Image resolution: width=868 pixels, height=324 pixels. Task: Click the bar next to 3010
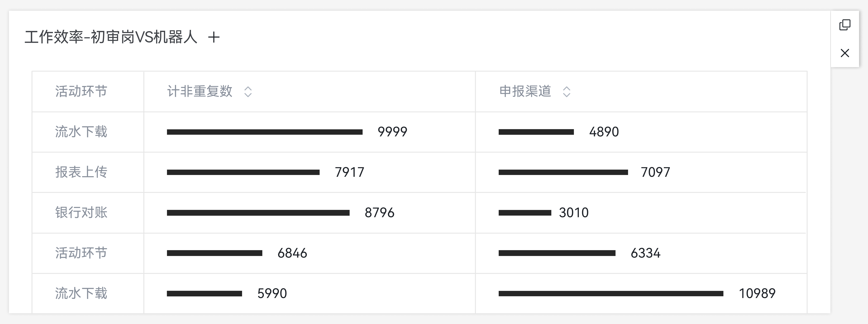click(x=525, y=213)
